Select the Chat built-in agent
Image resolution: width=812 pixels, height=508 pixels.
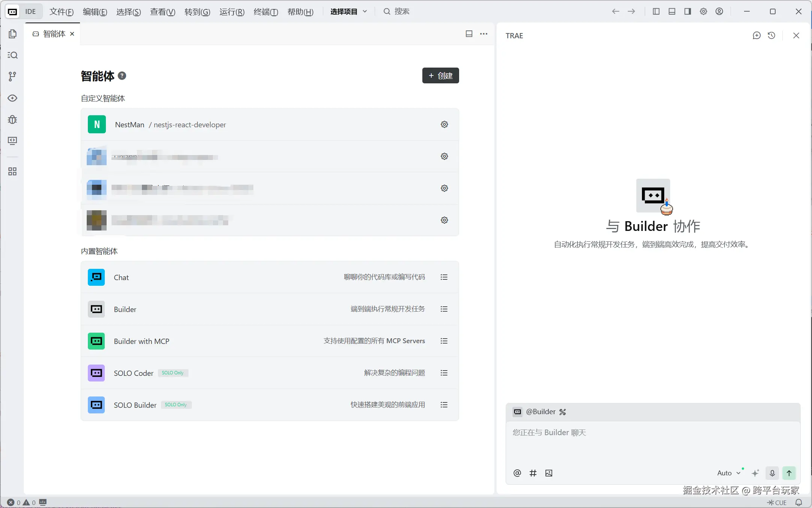[270, 277]
